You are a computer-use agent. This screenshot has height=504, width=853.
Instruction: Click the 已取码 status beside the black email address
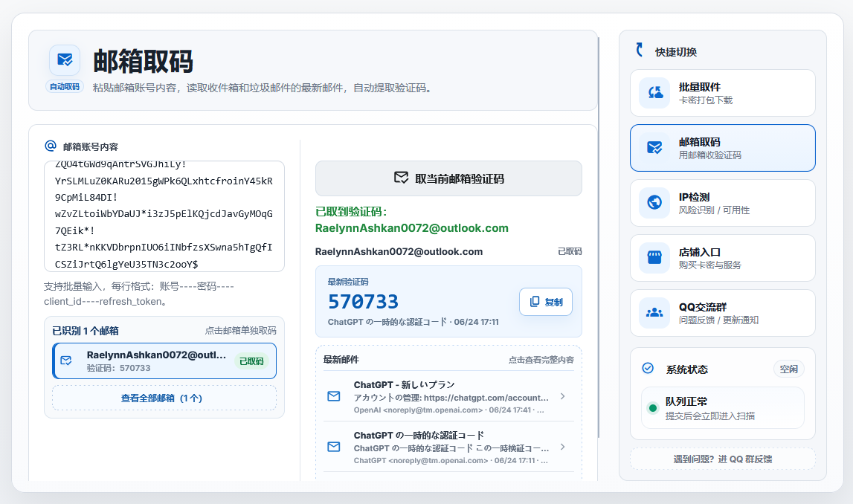coord(570,251)
